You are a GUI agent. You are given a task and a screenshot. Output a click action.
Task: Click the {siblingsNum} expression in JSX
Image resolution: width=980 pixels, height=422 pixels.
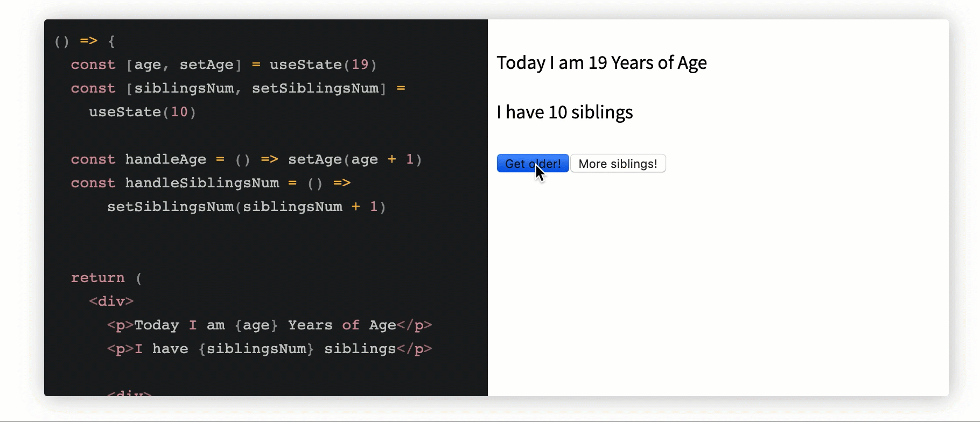(x=256, y=349)
